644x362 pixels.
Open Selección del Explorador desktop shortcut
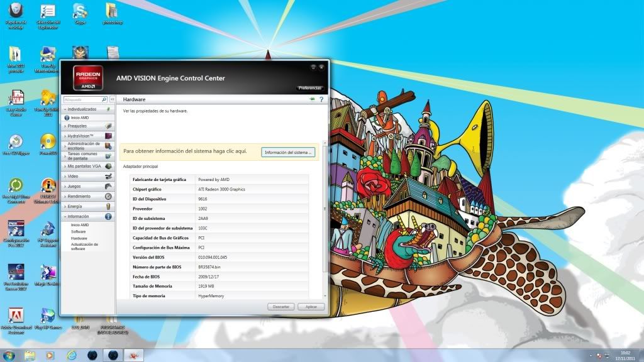pos(48,16)
